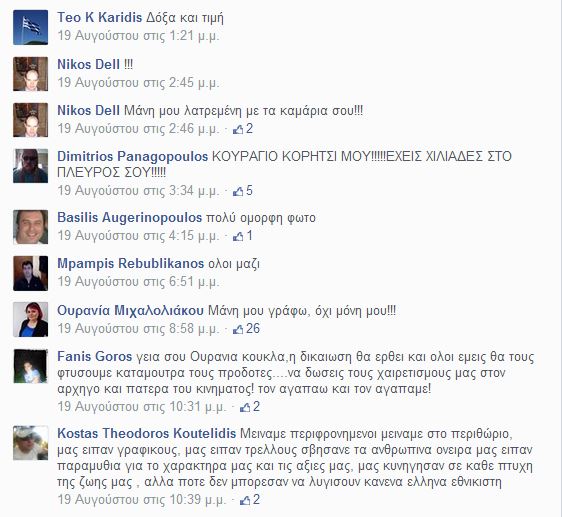This screenshot has height=517, width=562.
Task: Open Teo K Karidis profile link
Action: (x=100, y=18)
